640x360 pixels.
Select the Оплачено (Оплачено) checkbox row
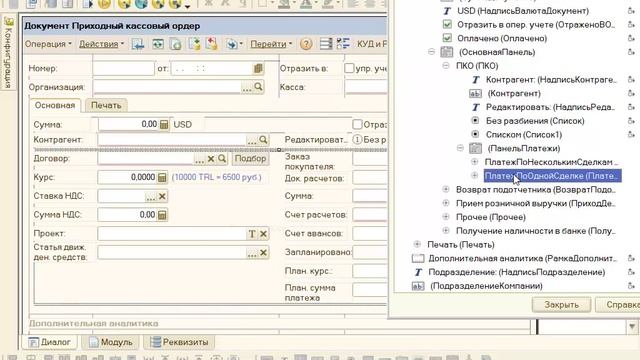coord(495,38)
